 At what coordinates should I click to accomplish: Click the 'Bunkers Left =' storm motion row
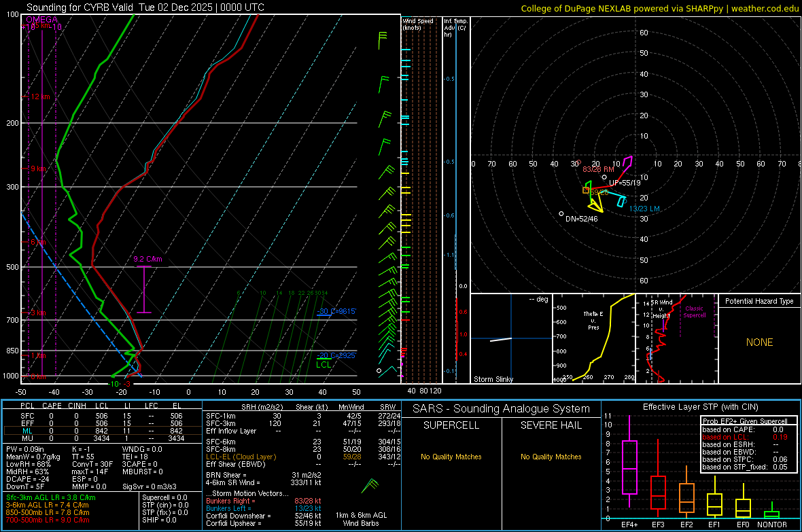[264, 508]
